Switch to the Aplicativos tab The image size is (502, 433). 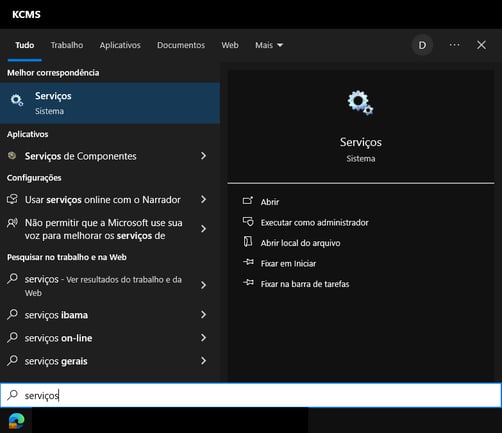coord(120,45)
